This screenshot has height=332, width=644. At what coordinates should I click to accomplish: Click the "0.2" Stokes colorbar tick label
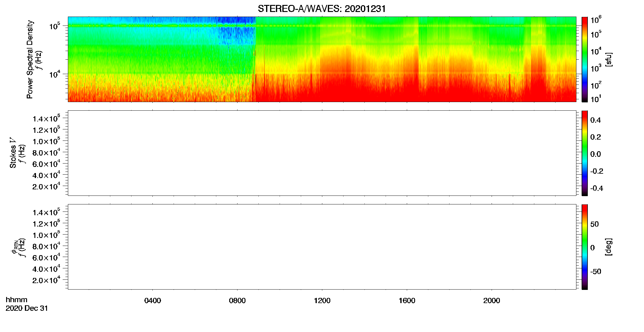tap(595, 137)
